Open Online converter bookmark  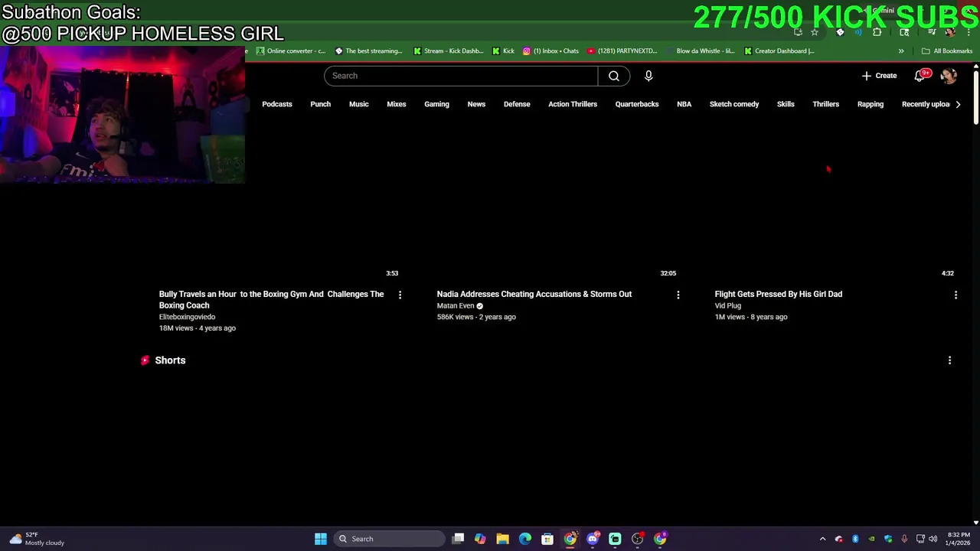290,51
